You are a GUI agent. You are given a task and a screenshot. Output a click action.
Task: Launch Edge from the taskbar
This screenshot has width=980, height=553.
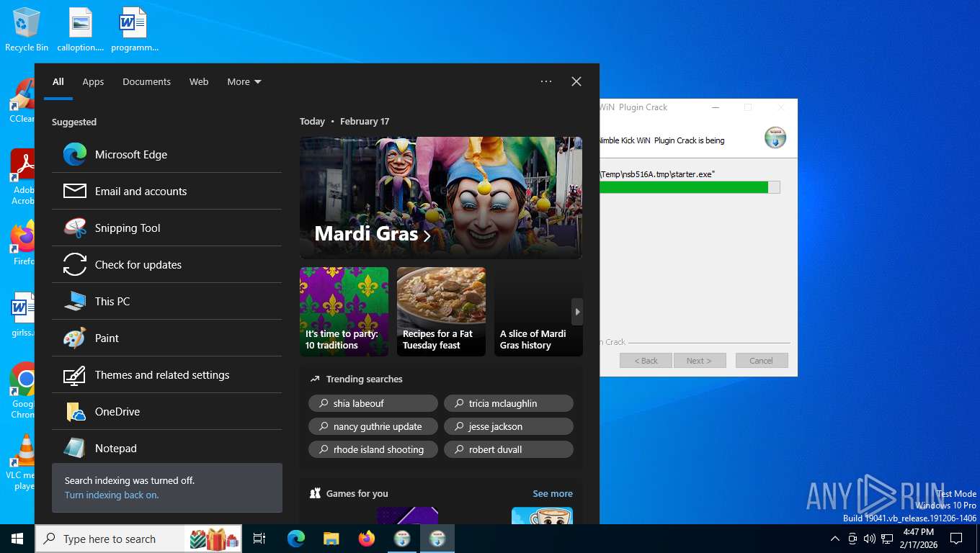(x=296, y=539)
